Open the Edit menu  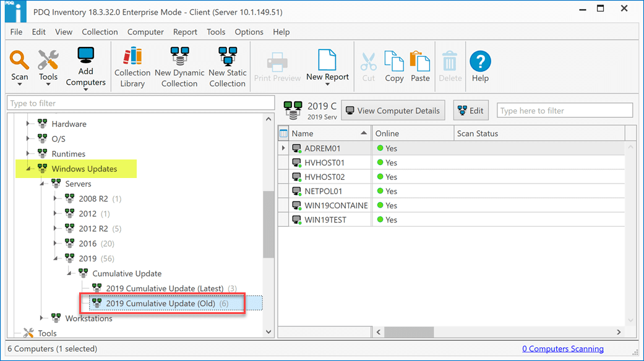(x=38, y=32)
